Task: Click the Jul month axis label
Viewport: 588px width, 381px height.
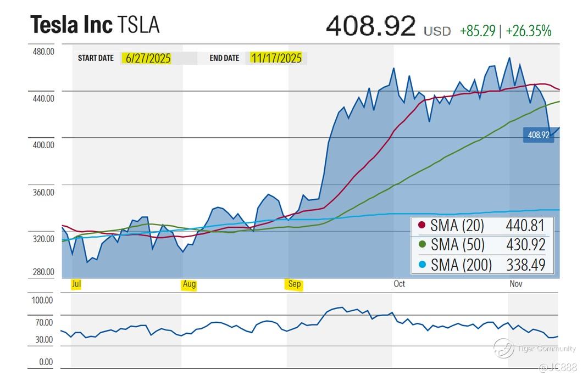Action: [x=76, y=284]
